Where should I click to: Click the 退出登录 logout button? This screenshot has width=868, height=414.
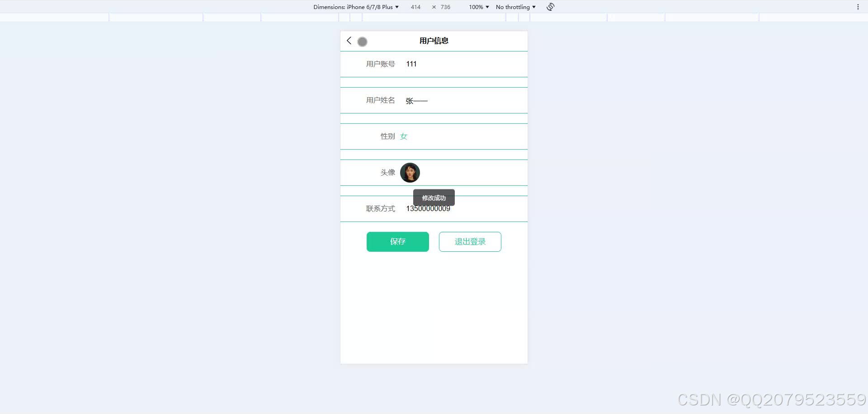click(x=470, y=241)
